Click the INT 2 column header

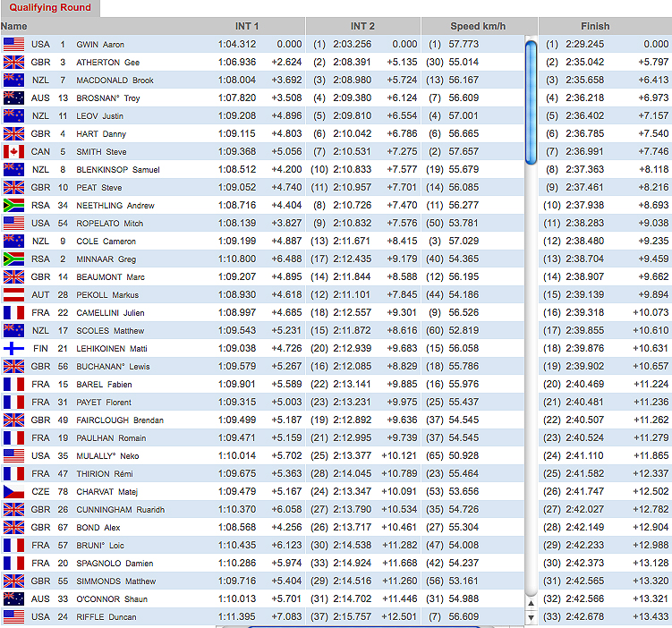363,26
